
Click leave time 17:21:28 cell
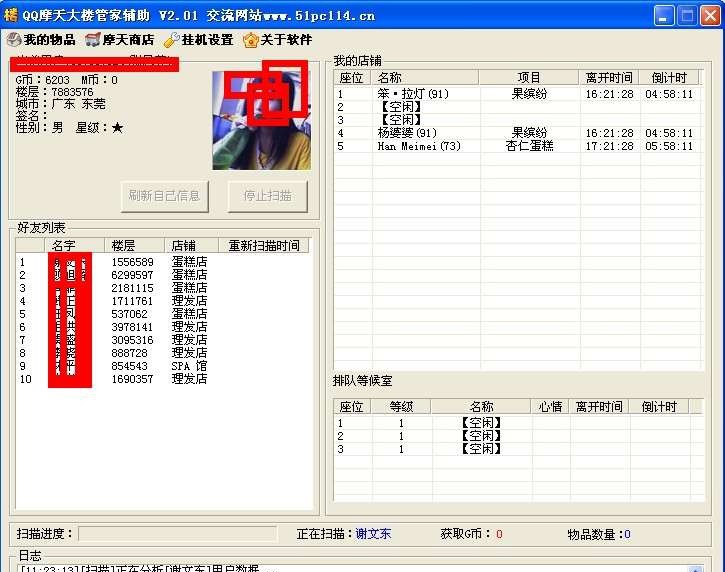click(x=609, y=147)
